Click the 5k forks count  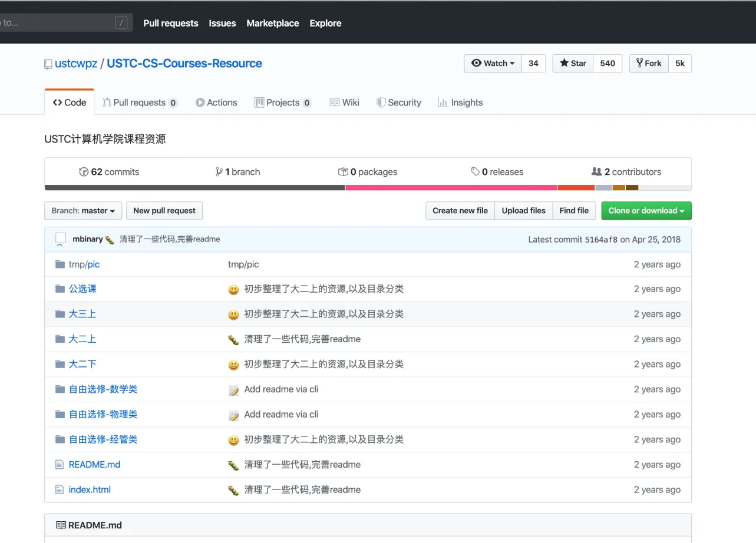[x=680, y=64]
